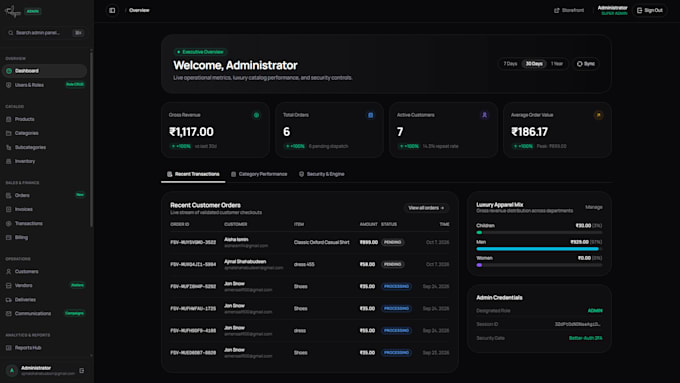The width and height of the screenshot is (680, 383).
Task: Click the Total Orders blue icon
Action: pos(370,115)
